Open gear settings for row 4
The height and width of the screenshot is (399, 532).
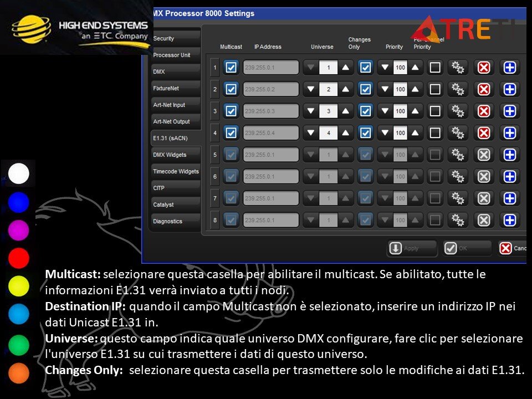[x=458, y=133]
